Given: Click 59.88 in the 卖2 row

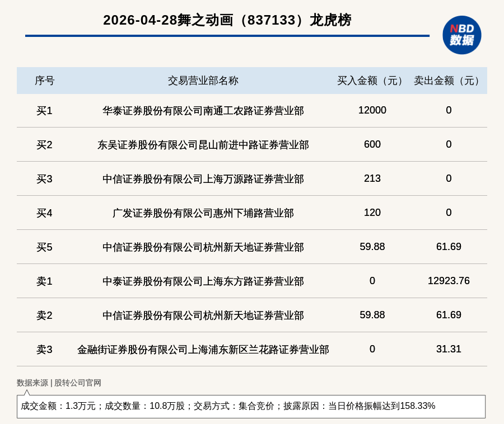Looking at the screenshot, I should coord(372,314).
